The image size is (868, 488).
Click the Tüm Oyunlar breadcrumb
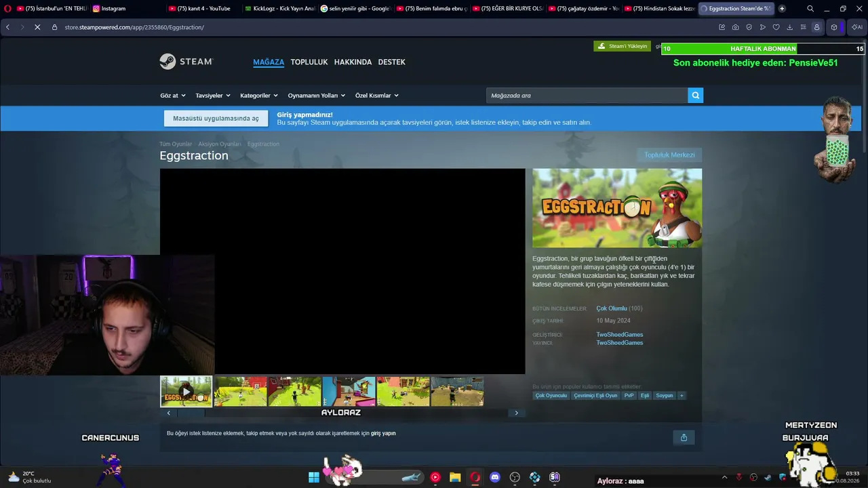176,144
